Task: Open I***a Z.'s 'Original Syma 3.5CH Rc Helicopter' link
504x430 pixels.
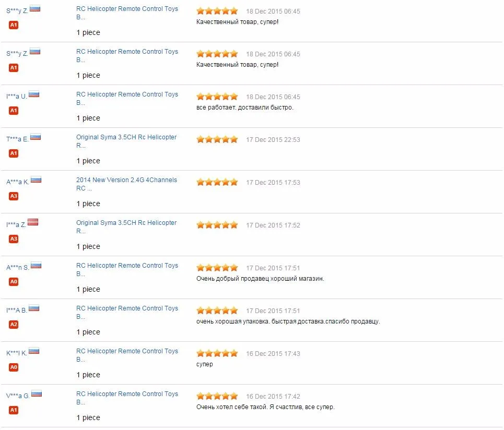Action: pyautogui.click(x=126, y=226)
